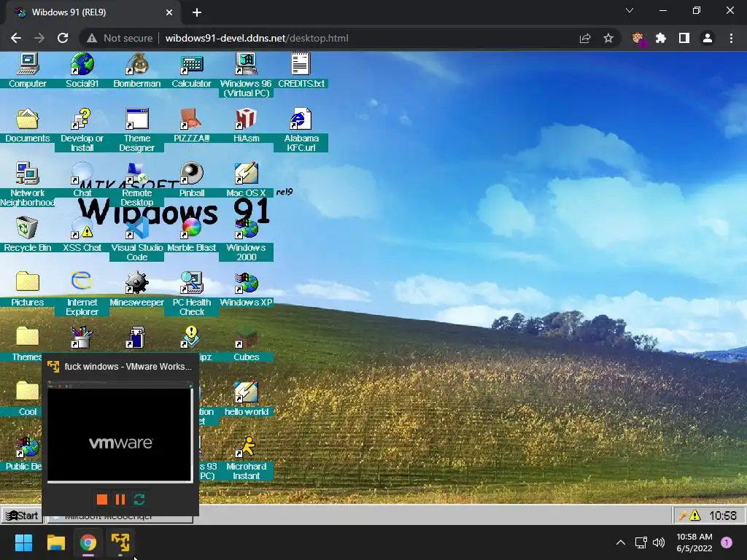Image resolution: width=747 pixels, height=560 pixels.
Task: Open the Chrome three-dot menu
Action: [731, 38]
